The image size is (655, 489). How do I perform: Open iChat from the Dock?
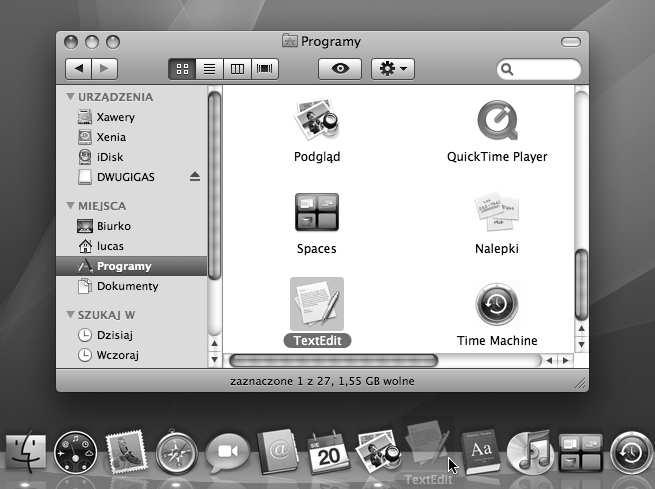pos(227,453)
